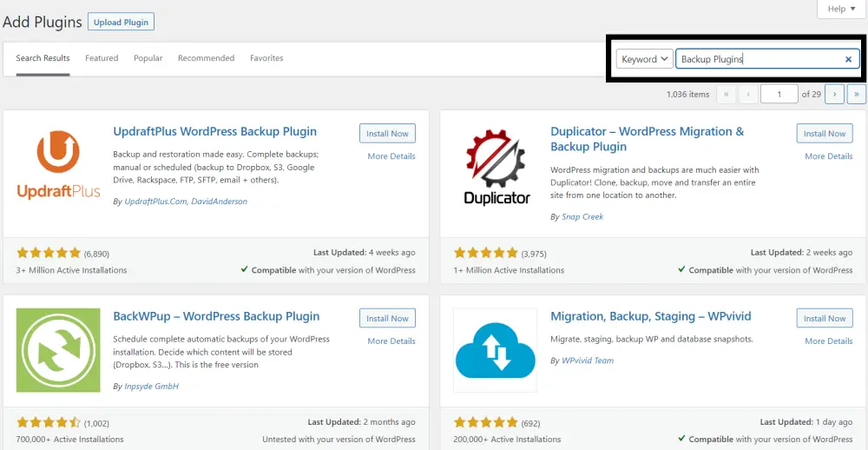
Task: Open UpdraftPlus WordPress Backup Plugin title
Action: (214, 132)
